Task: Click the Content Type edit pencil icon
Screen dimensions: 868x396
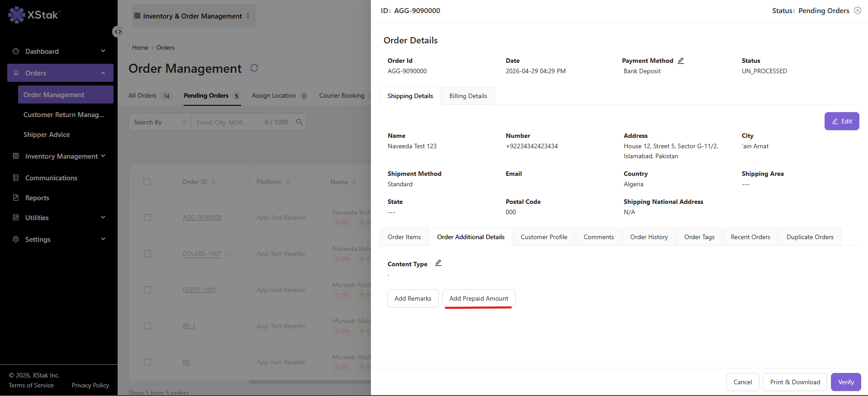Action: tap(438, 263)
